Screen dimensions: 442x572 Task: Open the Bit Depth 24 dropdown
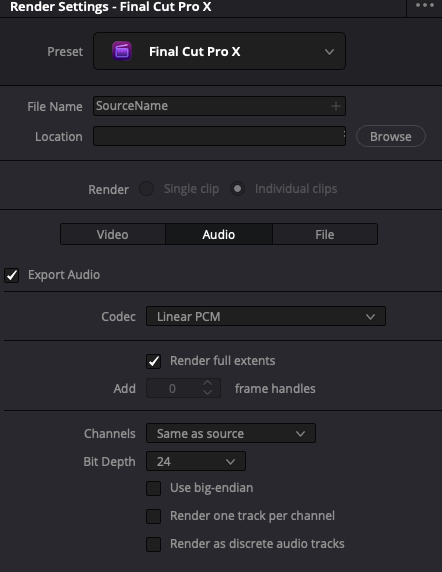pos(196,461)
